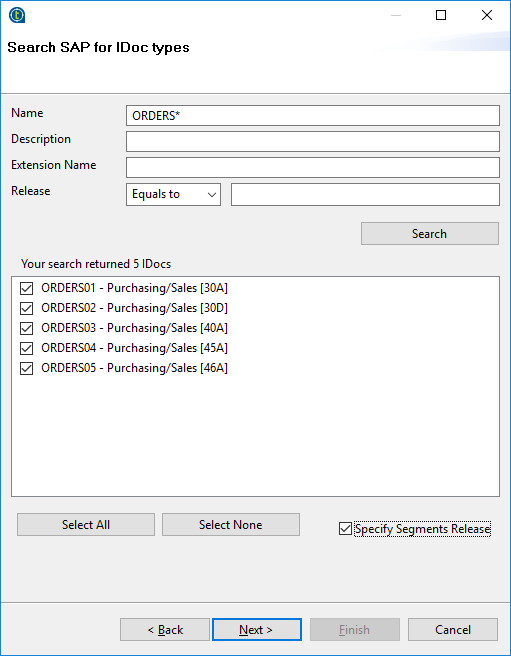Screen dimensions: 511x656
Task: Disable Specify Segments Release checkbox
Action: coord(345,529)
